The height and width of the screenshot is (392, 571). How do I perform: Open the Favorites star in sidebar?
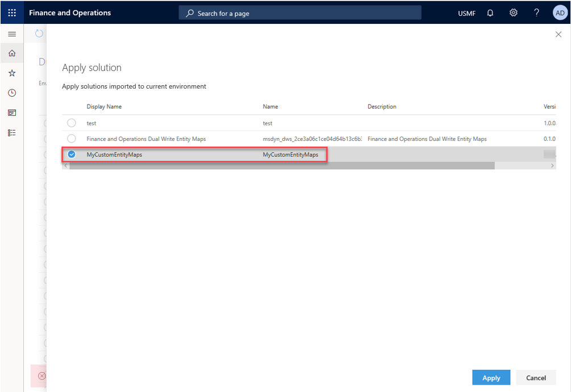12,73
